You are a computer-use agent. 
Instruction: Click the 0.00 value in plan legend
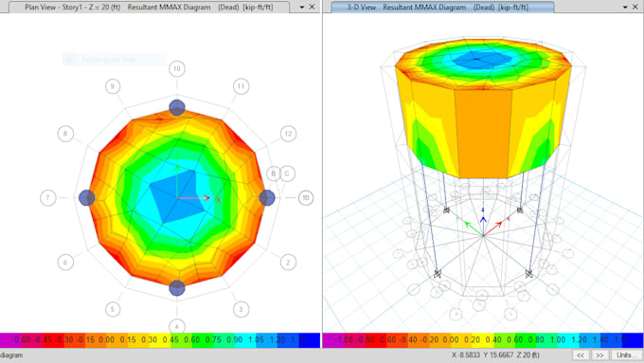(107, 340)
